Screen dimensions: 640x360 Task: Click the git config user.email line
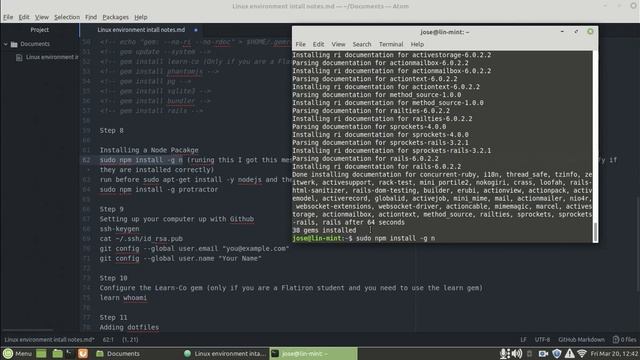tap(194, 249)
